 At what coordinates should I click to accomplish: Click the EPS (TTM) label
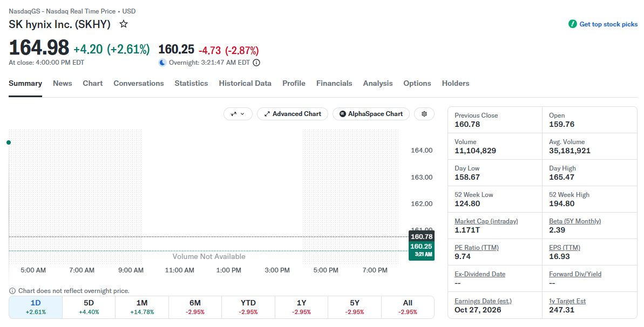coord(565,248)
